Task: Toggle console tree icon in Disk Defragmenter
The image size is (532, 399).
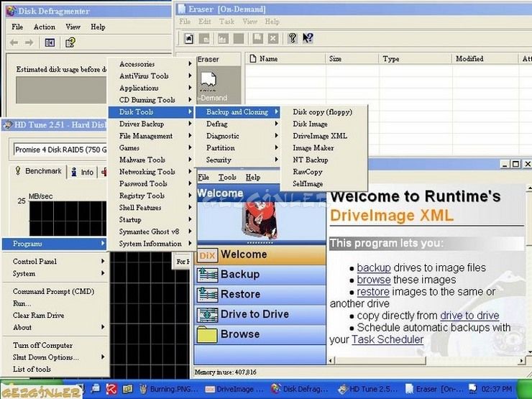Action: (50, 42)
